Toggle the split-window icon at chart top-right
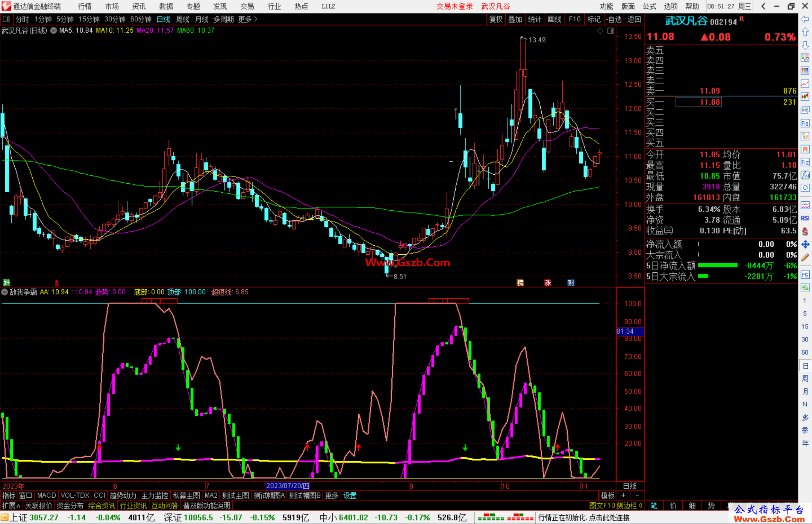812x524 pixels. click(611, 31)
